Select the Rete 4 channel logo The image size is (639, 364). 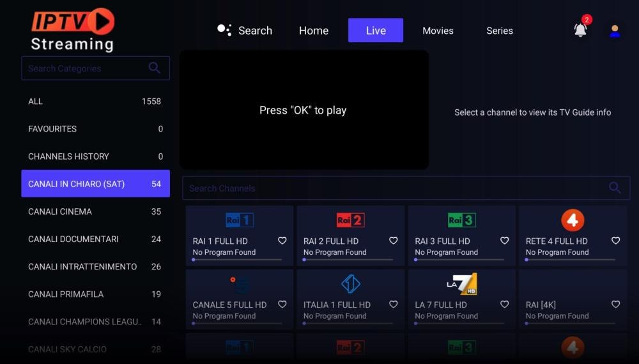click(573, 220)
